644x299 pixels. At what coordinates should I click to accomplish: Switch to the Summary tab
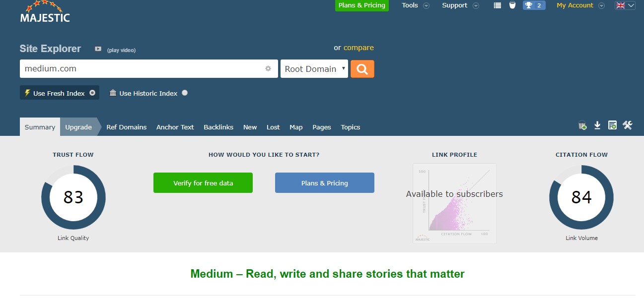40,127
